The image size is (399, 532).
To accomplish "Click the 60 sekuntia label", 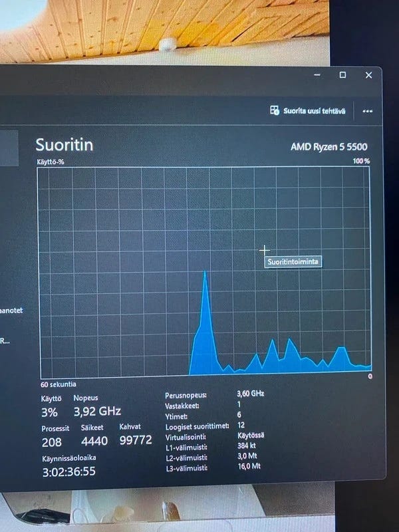I will pos(59,384).
